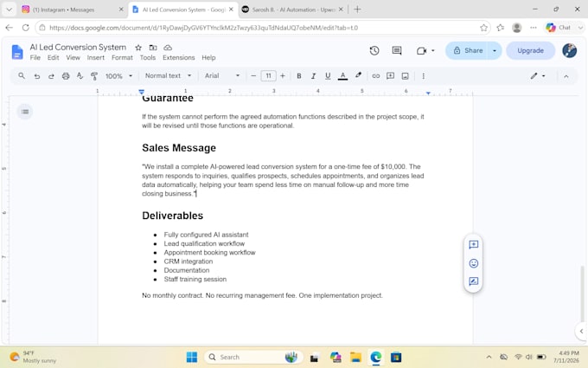Refresh the current page
588x368 pixels.
pyautogui.click(x=25, y=28)
